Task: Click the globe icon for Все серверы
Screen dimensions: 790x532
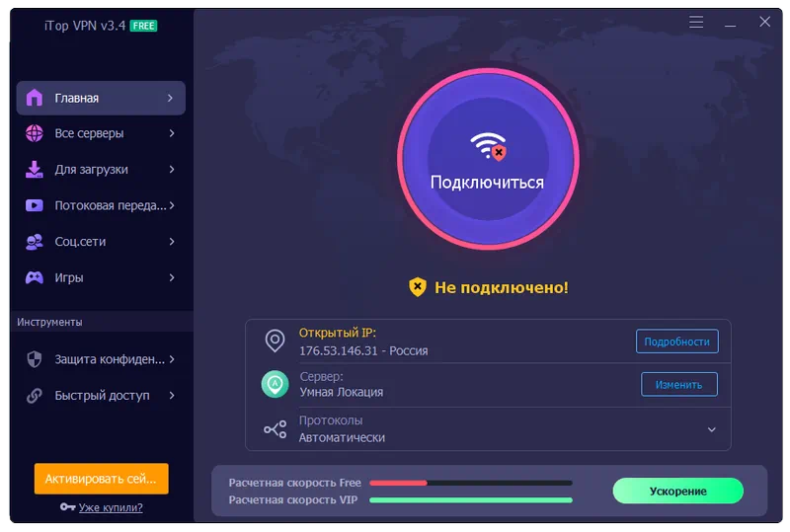Action: pyautogui.click(x=35, y=133)
